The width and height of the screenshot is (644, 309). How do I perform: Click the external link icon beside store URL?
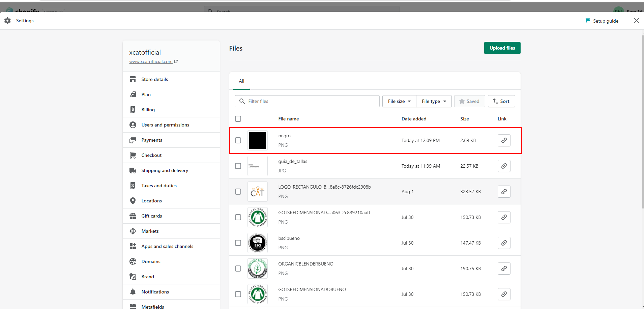tap(176, 61)
